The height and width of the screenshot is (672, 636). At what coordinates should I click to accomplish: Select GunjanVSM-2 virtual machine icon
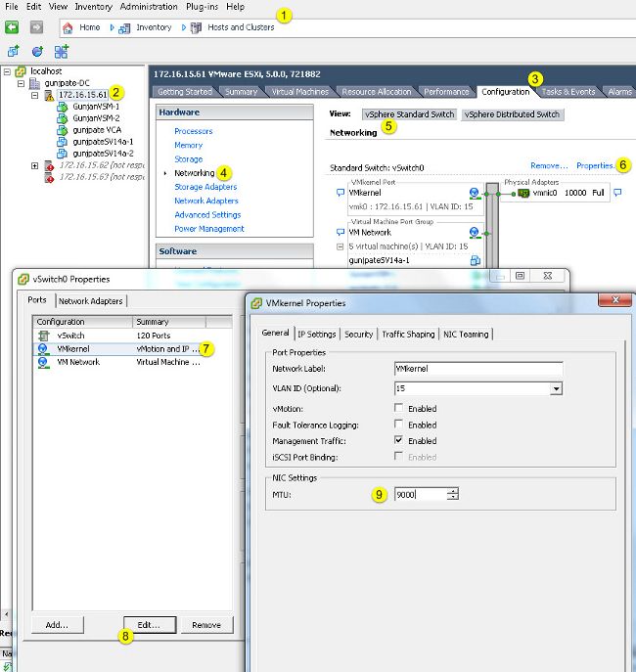point(63,118)
